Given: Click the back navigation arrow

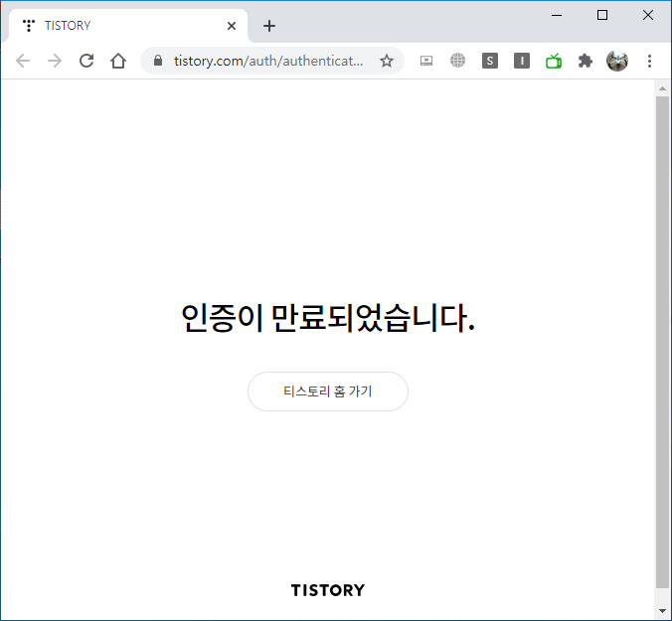Looking at the screenshot, I should tap(23, 61).
